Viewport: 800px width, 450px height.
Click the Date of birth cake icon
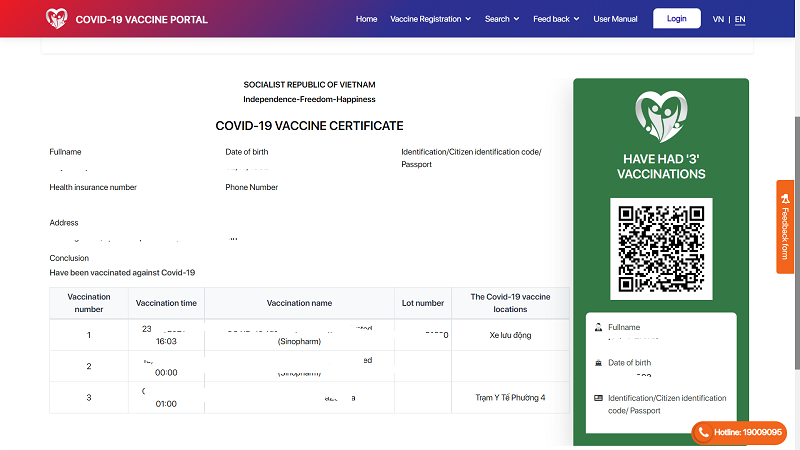click(x=598, y=363)
